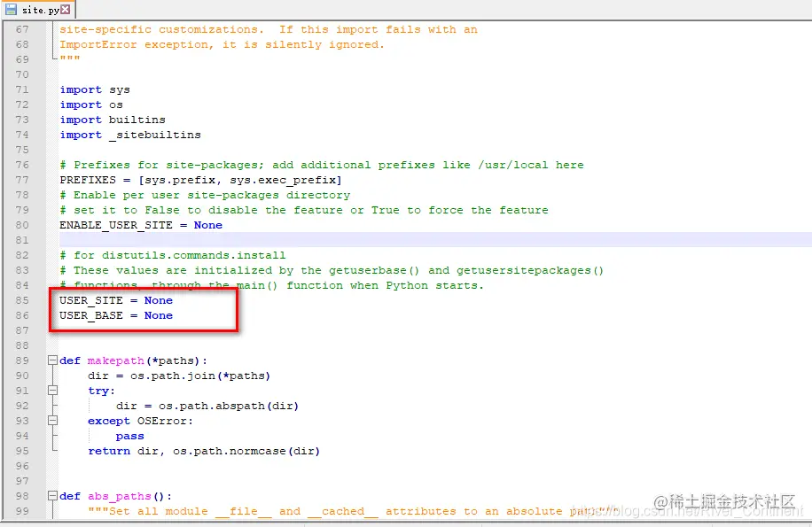The image size is (812, 527).
Task: Click the 'import builtins' line
Action: pyautogui.click(x=113, y=120)
